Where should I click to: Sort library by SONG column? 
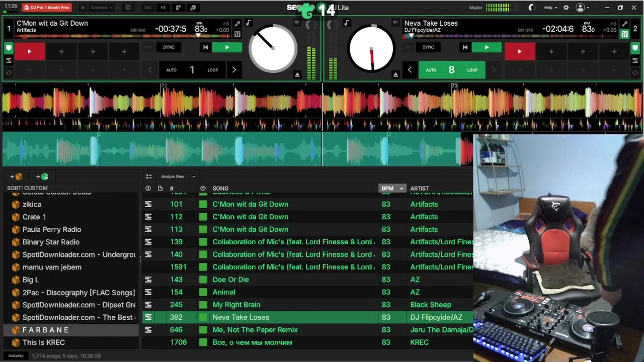[x=220, y=189]
